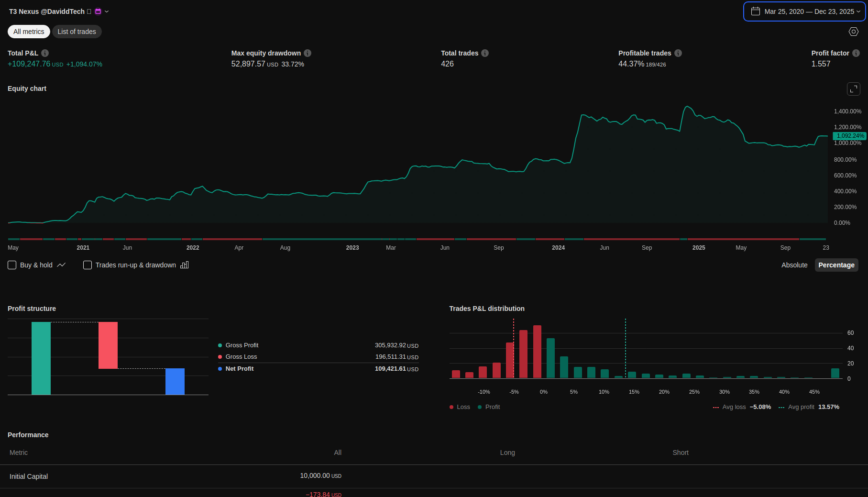Switch equity chart to Absolute values
868x497 pixels.
tap(794, 265)
